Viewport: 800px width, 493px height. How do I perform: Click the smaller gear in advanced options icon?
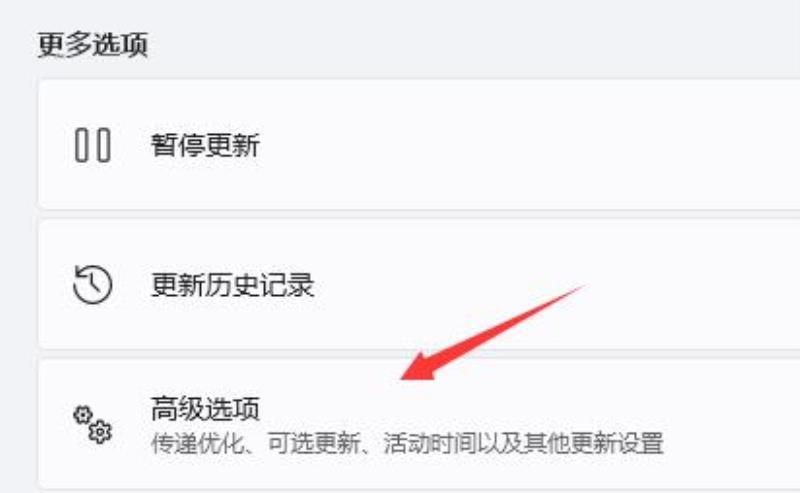(83, 415)
